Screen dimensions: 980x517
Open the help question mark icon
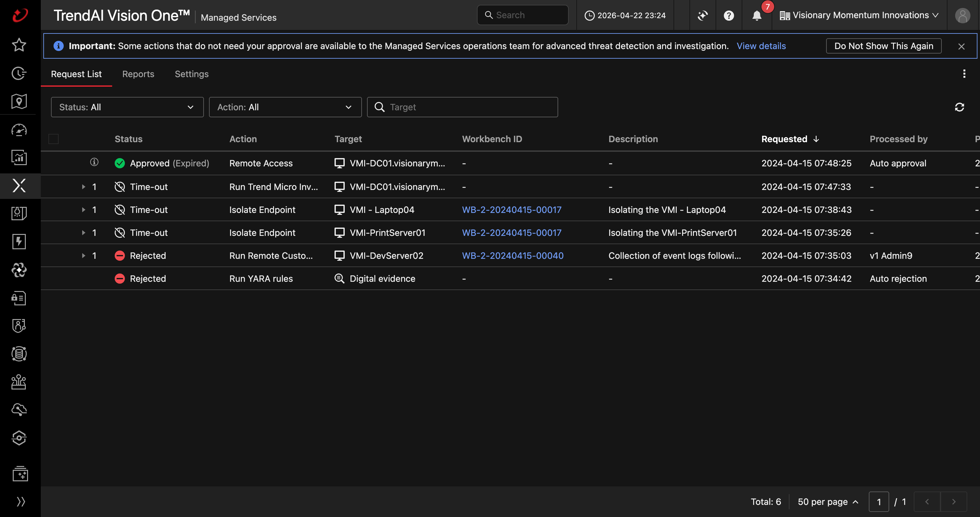(x=729, y=15)
